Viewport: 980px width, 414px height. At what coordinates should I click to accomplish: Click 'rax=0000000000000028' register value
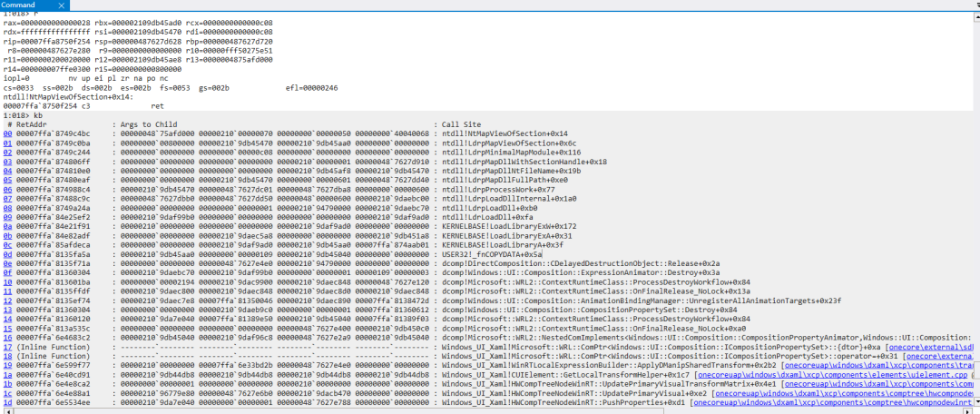tap(47, 23)
